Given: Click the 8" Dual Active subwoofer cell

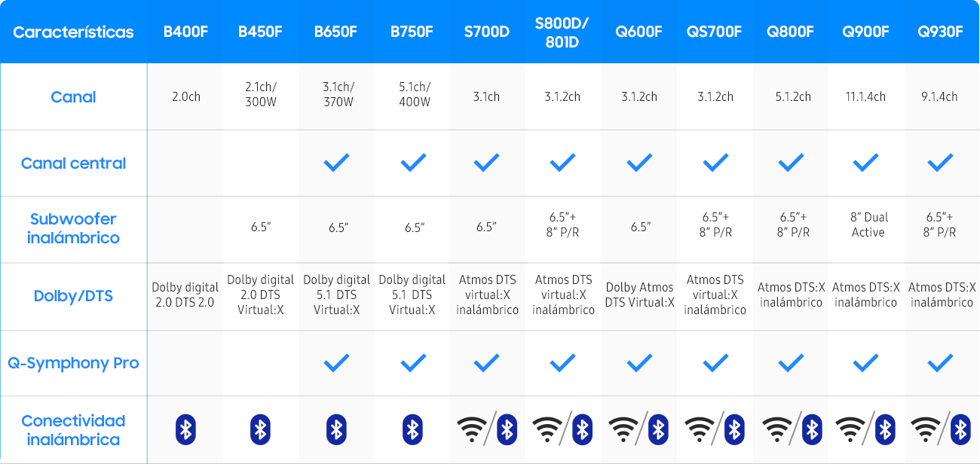Looking at the screenshot, I should pyautogui.click(x=868, y=224).
